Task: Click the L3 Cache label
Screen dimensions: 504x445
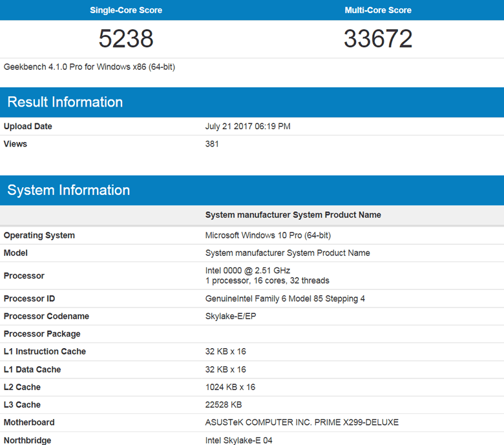Action: 22,405
